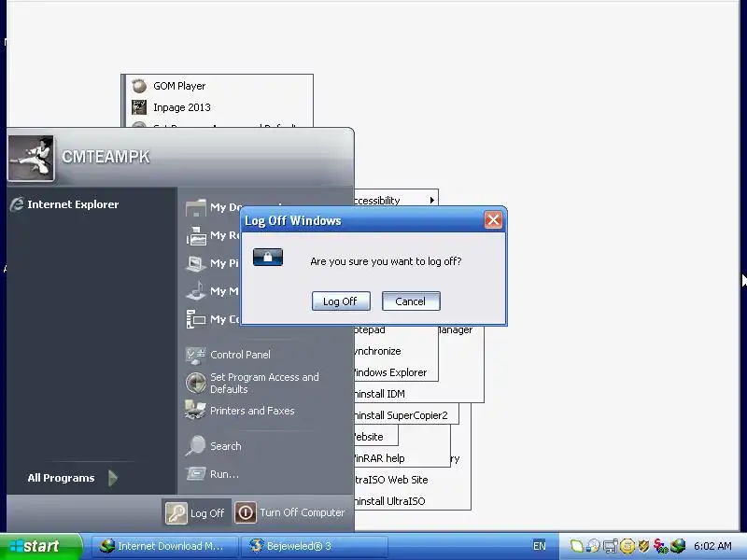Click the EN language indicator
The height and width of the screenshot is (560, 747).
click(x=540, y=546)
